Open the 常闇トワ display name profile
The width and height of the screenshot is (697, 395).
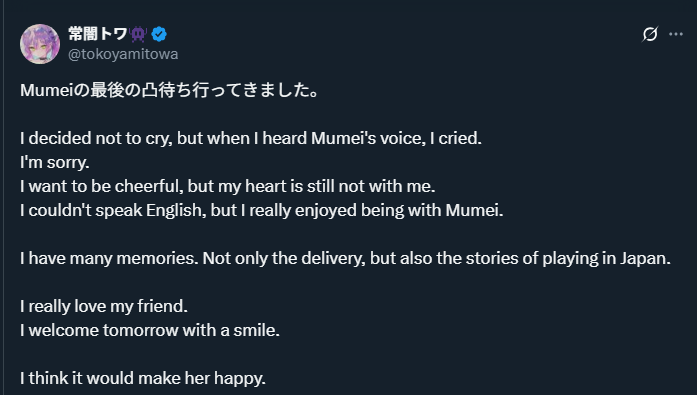click(98, 34)
